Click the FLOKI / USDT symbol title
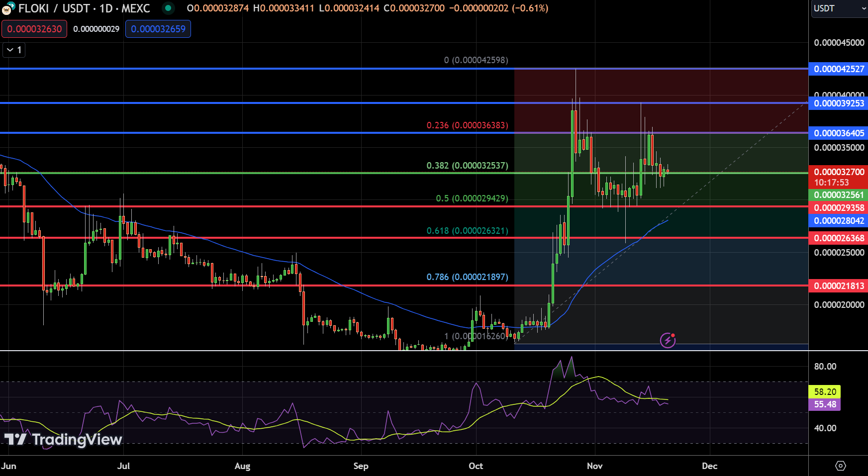 click(84, 8)
